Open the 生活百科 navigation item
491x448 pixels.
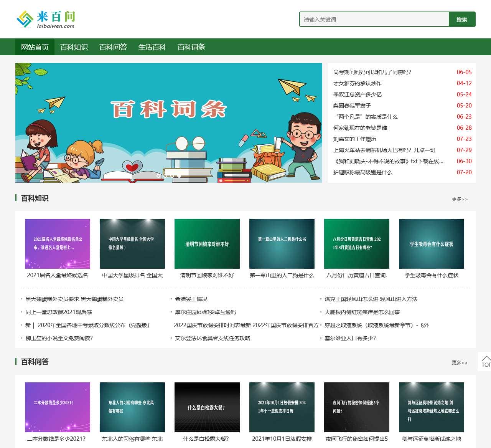(x=152, y=47)
